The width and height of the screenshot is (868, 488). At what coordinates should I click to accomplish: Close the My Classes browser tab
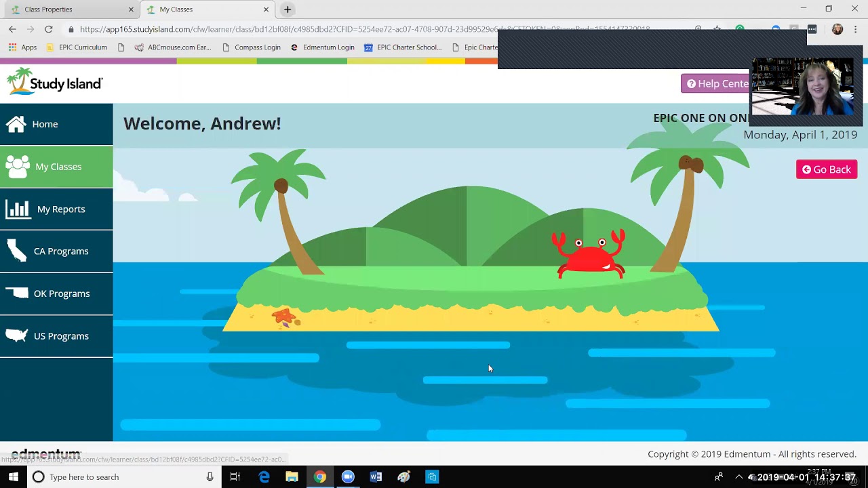(x=267, y=9)
